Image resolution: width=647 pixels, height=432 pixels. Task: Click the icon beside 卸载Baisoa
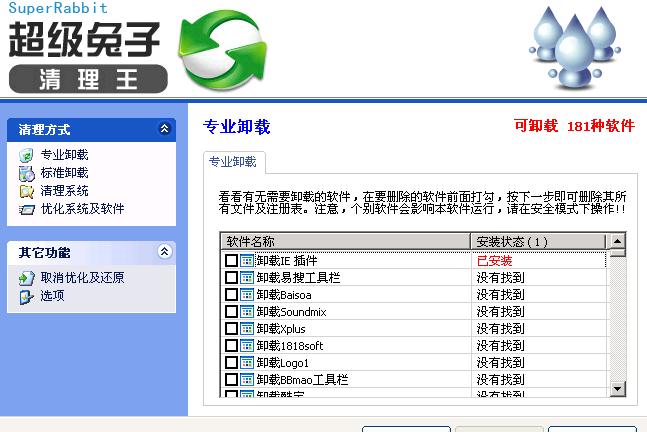pos(247,295)
